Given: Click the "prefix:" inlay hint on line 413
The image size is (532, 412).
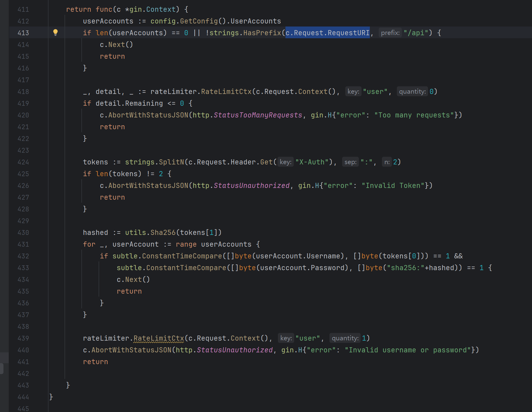Looking at the screenshot, I should click(390, 33).
